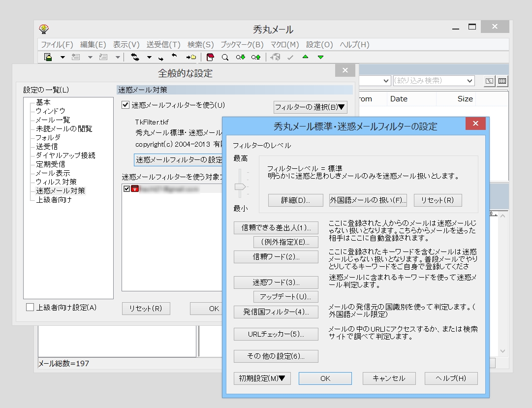This screenshot has width=532, height=408.
Task: Create a new mail message
Action: 47,58
